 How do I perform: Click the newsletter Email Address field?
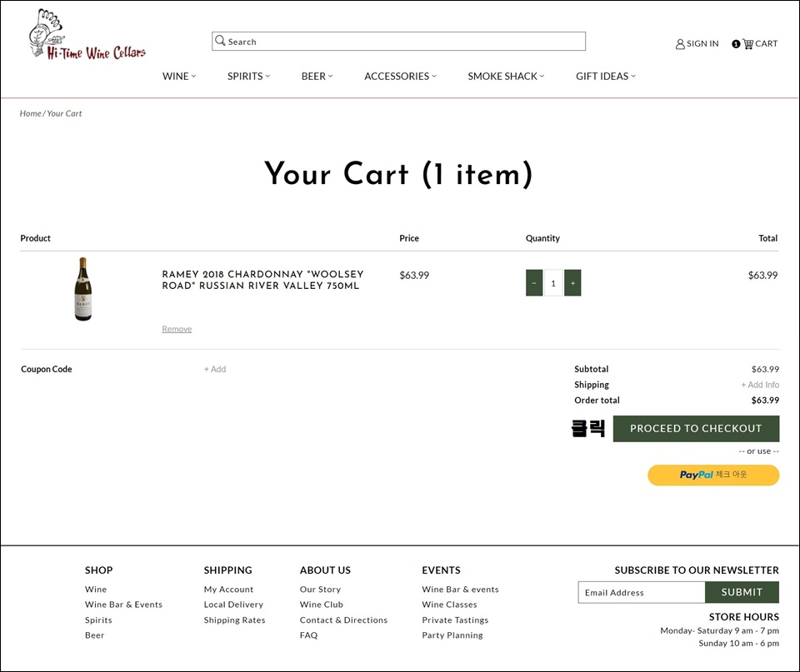tap(642, 592)
